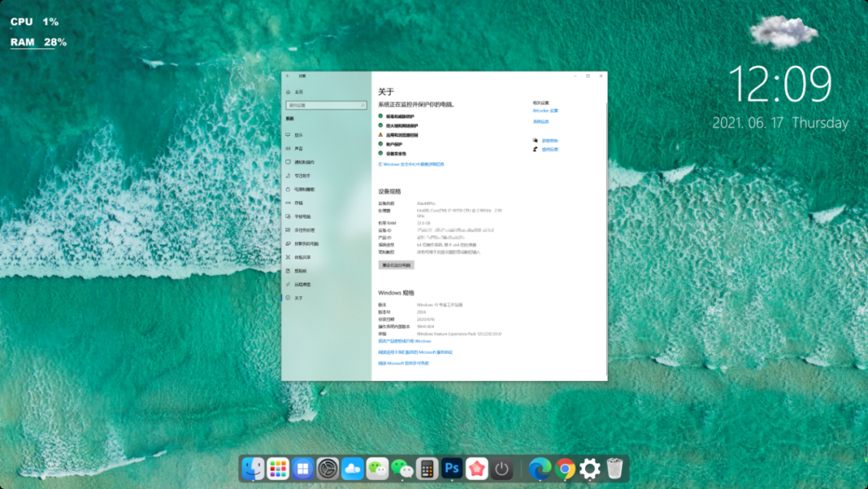Go to 主页 (Home) in Settings sidebar
The height and width of the screenshot is (489, 868).
click(298, 92)
